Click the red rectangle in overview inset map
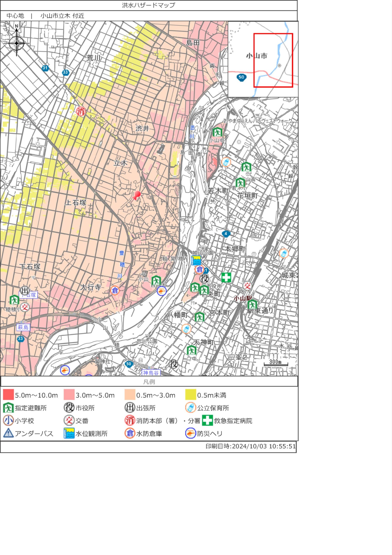The height and width of the screenshot is (555, 392). [273, 60]
